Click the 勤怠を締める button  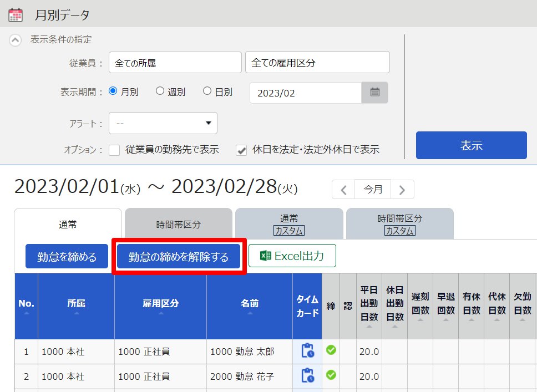(67, 256)
